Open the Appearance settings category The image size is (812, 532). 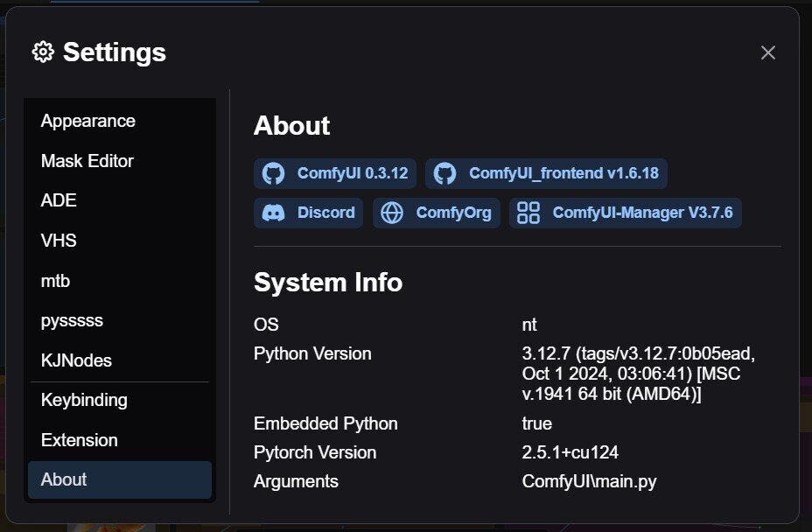87,121
